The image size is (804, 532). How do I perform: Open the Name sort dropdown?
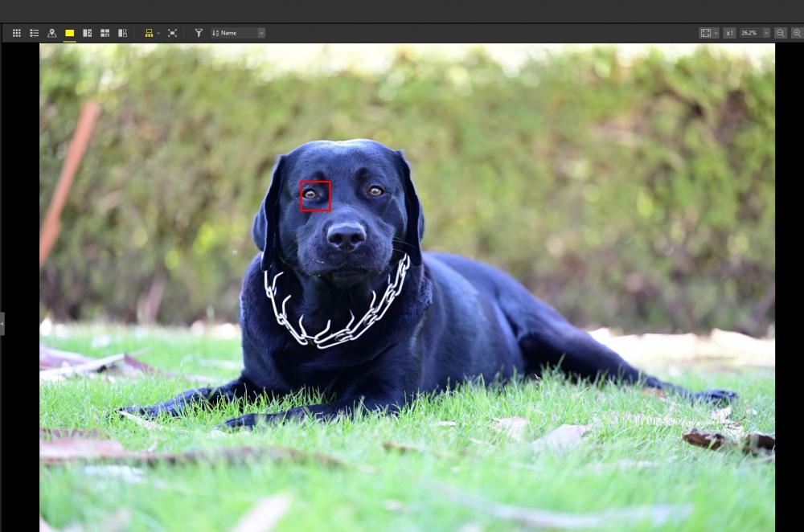[238, 33]
